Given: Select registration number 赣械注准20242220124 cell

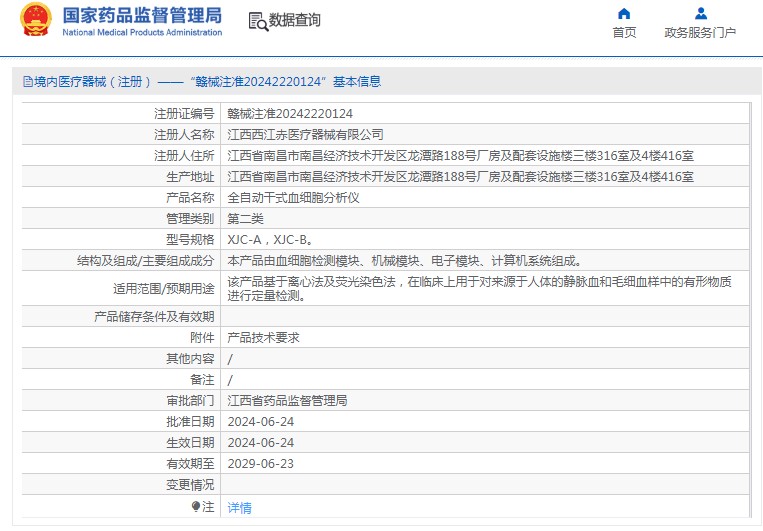Looking at the screenshot, I should point(290,114).
